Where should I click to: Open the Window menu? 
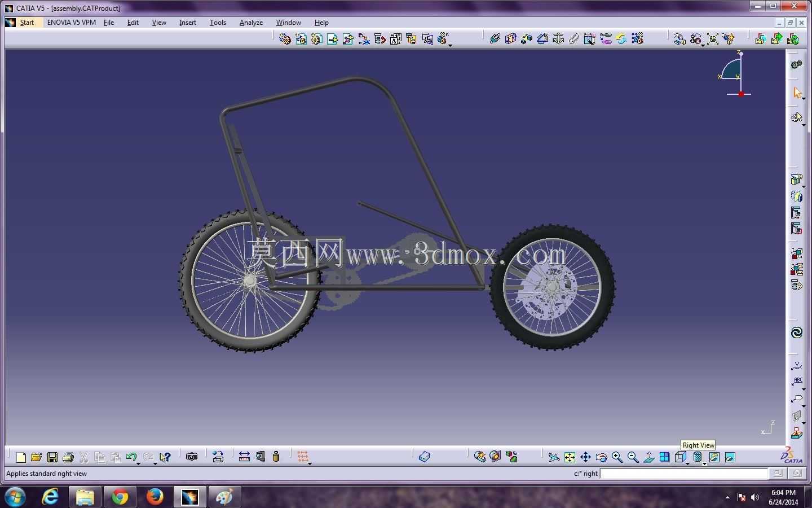pyautogui.click(x=288, y=23)
